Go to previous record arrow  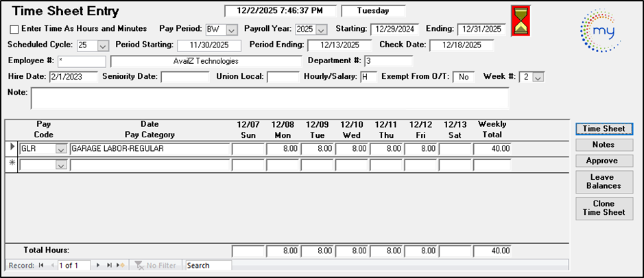(51, 265)
